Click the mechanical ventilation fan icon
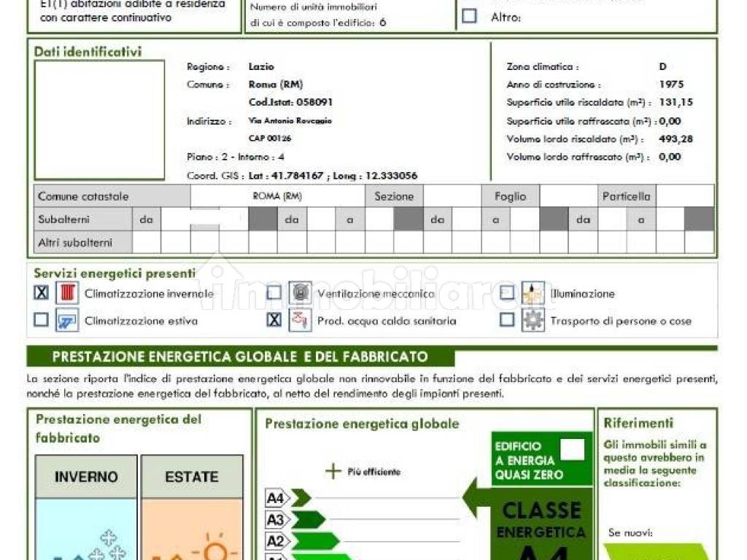 pos(300,292)
